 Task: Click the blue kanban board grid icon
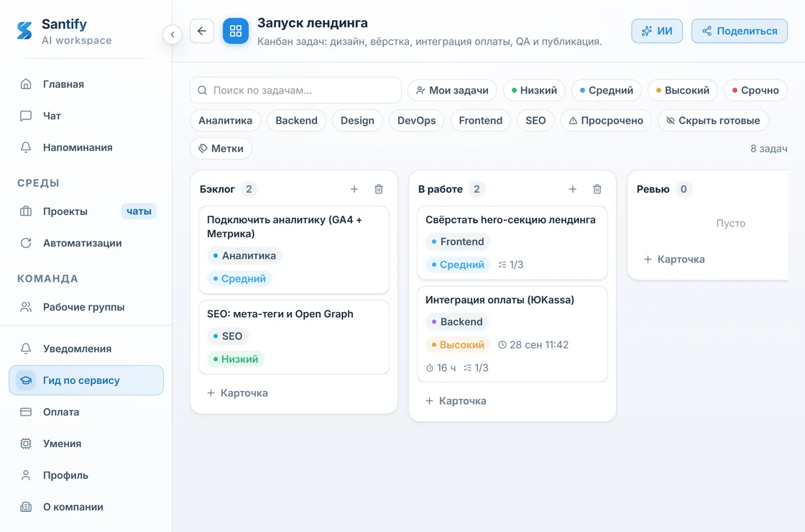click(x=236, y=31)
